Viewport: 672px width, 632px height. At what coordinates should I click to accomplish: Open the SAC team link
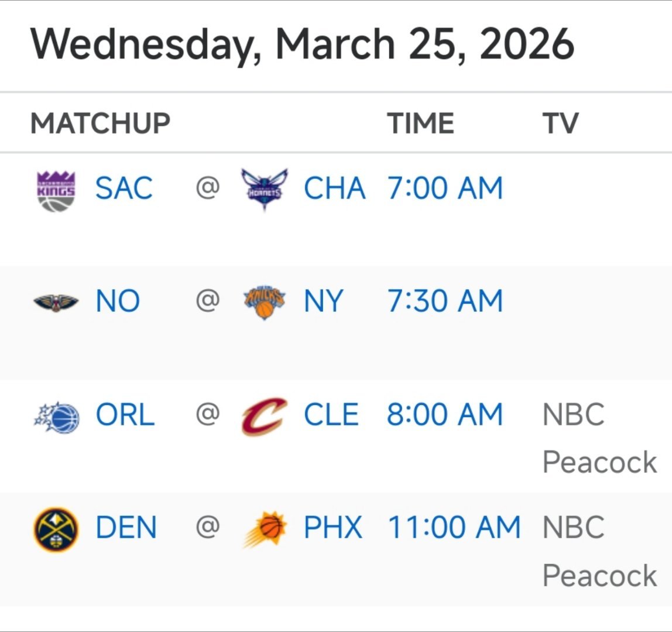click(124, 188)
